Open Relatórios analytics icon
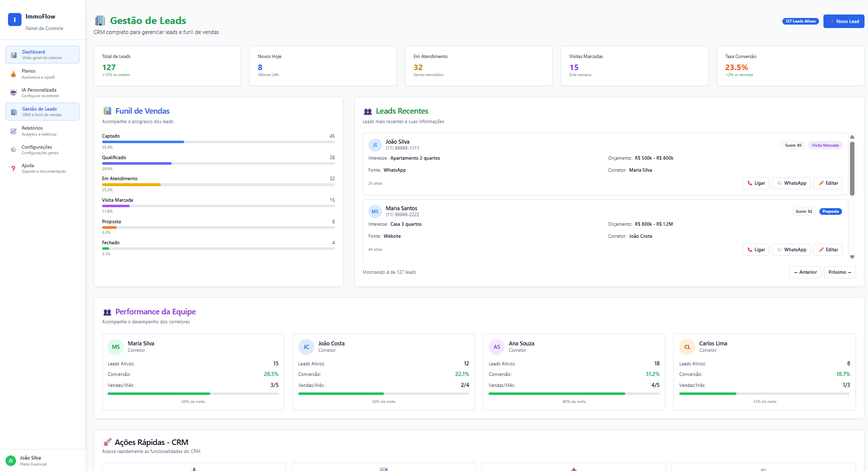The image size is (868, 471). pyautogui.click(x=14, y=131)
